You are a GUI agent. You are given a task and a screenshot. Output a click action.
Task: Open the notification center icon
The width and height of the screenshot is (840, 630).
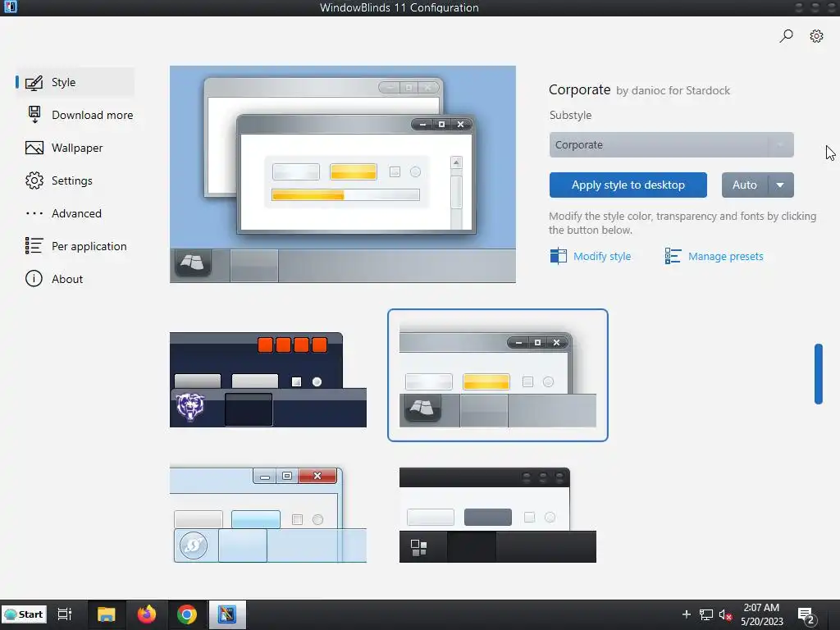click(806, 615)
